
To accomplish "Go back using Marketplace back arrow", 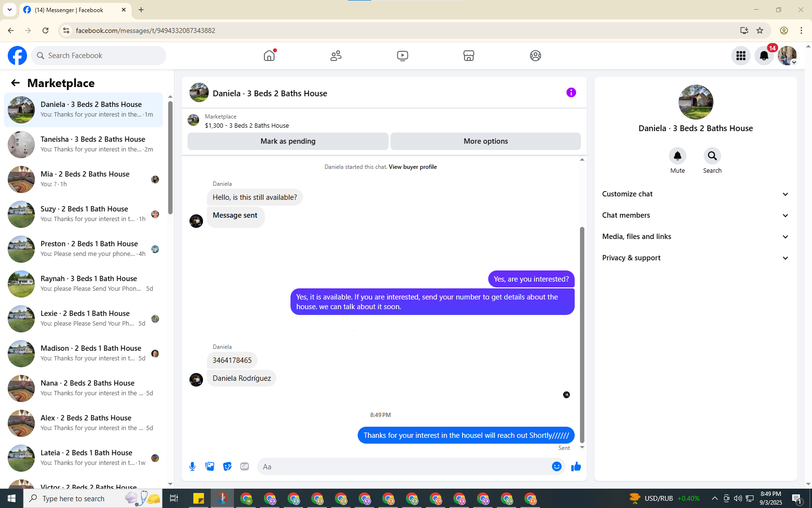I will (x=15, y=83).
